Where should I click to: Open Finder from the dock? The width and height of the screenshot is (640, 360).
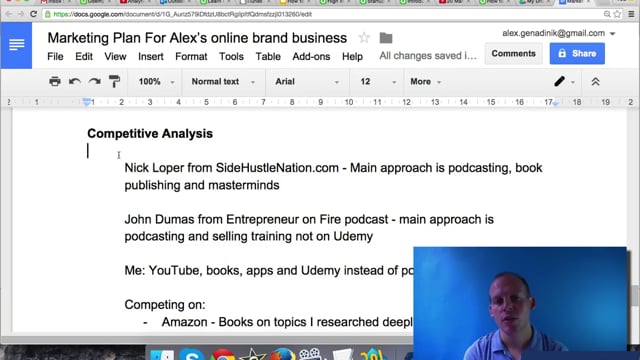[162, 354]
